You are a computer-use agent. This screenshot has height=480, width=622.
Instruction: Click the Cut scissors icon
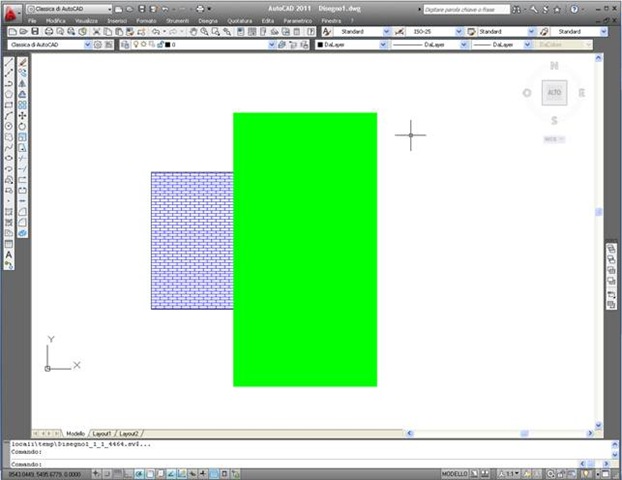click(96, 32)
